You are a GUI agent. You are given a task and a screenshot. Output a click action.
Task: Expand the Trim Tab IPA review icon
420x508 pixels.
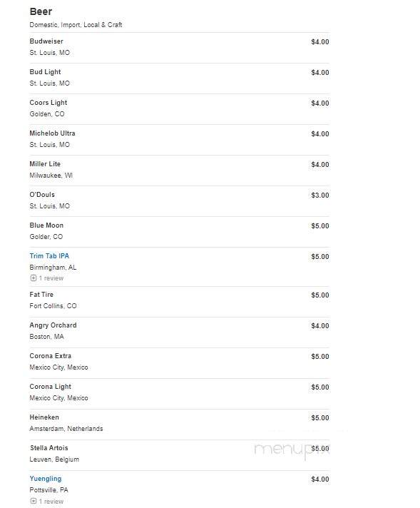[x=34, y=278]
